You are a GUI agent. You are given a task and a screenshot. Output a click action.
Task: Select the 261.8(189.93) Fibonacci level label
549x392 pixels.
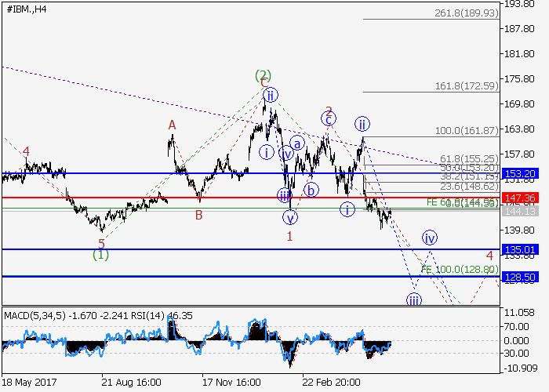(465, 13)
